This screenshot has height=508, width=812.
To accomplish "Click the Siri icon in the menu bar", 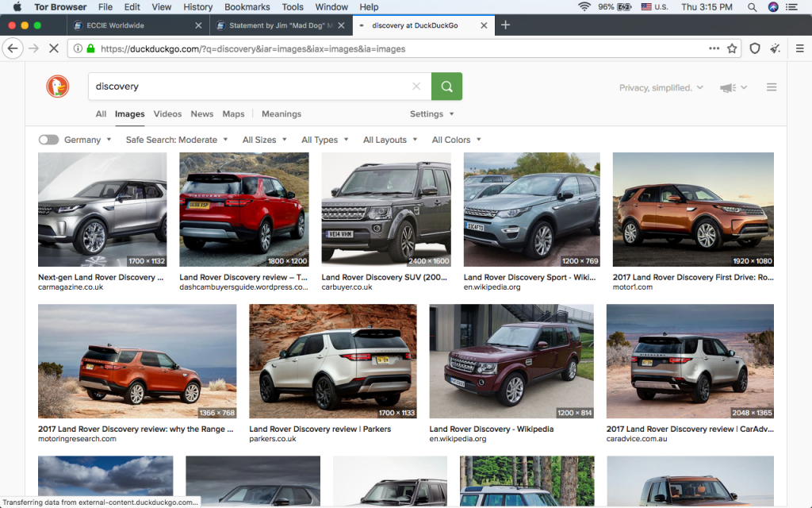I will click(x=772, y=6).
